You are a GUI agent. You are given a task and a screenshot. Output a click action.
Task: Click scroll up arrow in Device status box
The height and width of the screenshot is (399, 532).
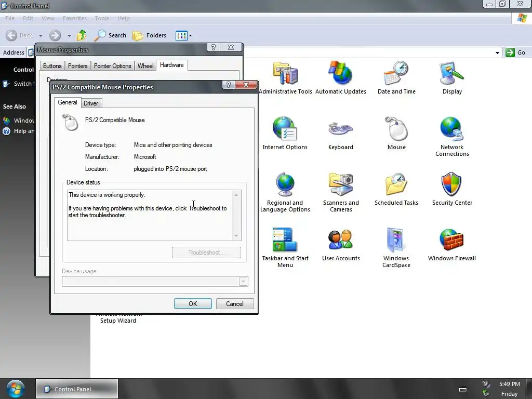(x=236, y=195)
